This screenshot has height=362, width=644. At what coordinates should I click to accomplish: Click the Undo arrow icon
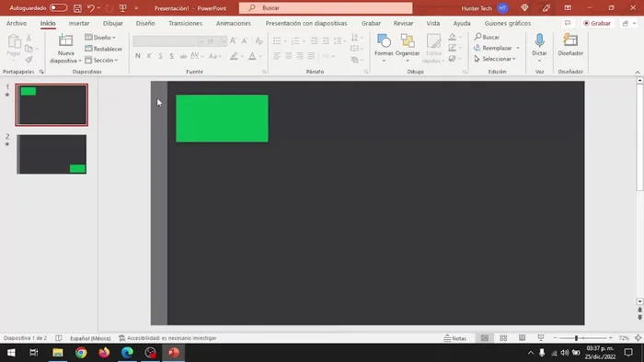(x=91, y=7)
